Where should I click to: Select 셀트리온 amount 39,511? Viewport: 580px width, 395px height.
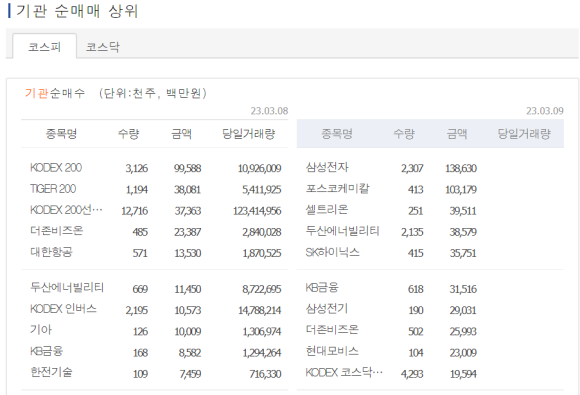(x=463, y=211)
